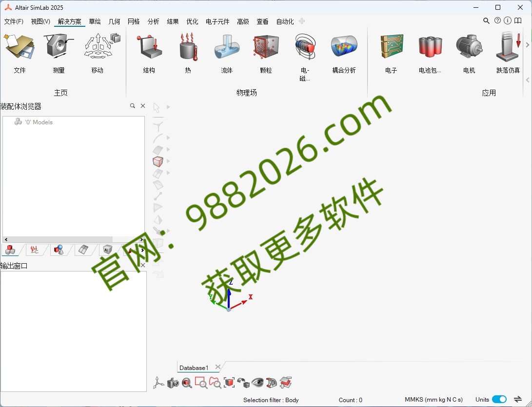
Task: Click the framed cube view icon
Action: click(x=229, y=383)
